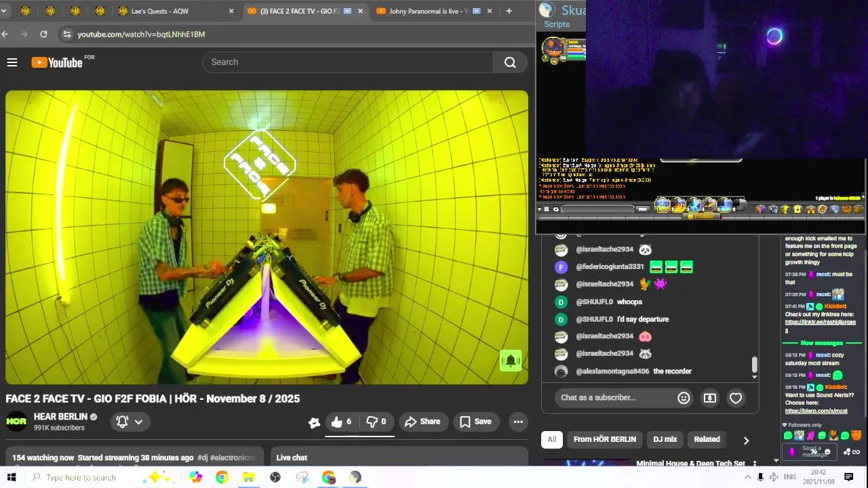
Task: Open the linktr.ee link in Kick chat
Action: (x=819, y=325)
